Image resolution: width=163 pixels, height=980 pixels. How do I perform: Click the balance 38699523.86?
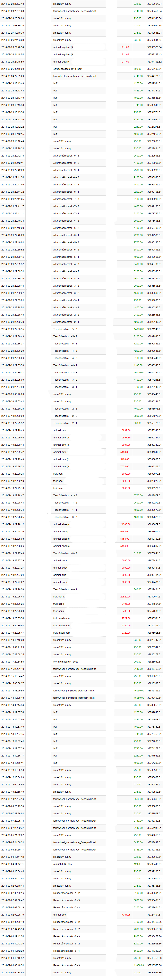[154, 972]
